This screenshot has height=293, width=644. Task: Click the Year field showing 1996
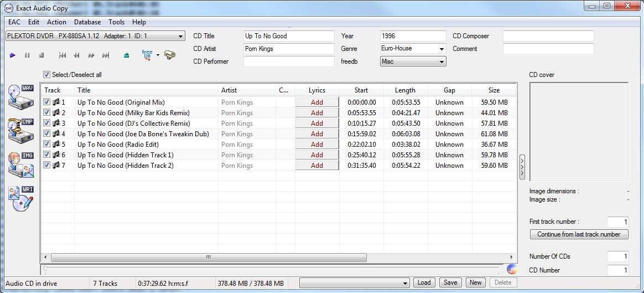coord(413,36)
